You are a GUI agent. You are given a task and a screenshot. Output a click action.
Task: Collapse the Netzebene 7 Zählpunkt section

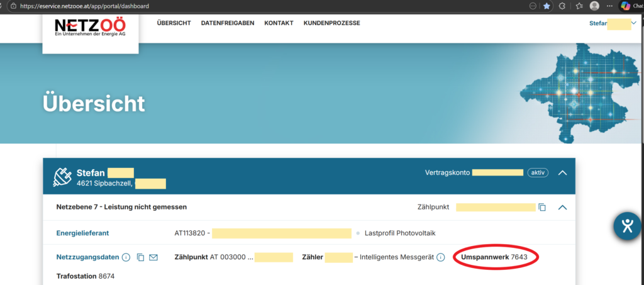pyautogui.click(x=562, y=207)
